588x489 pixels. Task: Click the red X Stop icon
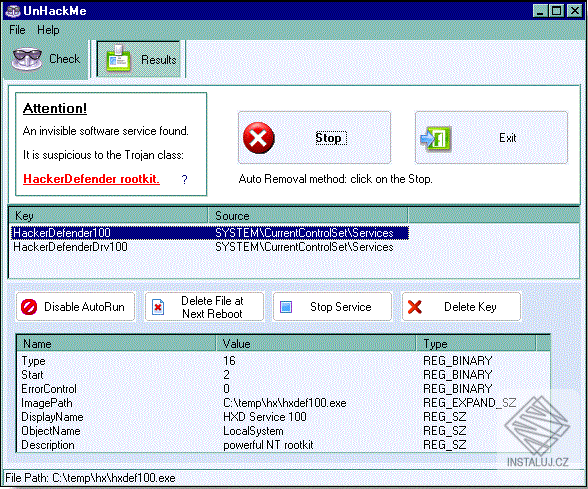pos(258,138)
